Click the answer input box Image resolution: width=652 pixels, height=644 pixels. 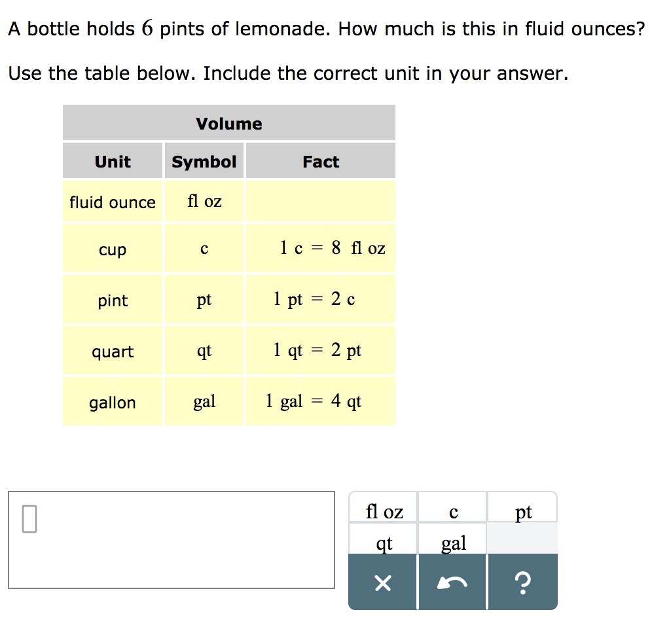(x=172, y=540)
